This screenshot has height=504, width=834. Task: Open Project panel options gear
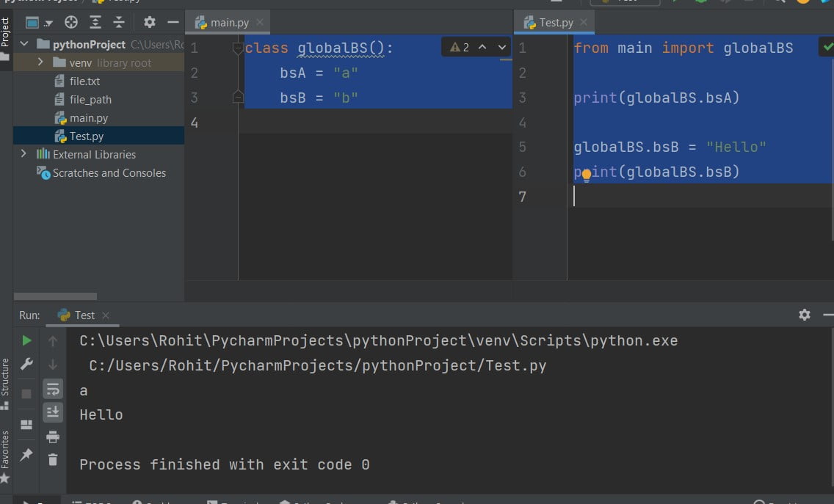pyautogui.click(x=150, y=22)
